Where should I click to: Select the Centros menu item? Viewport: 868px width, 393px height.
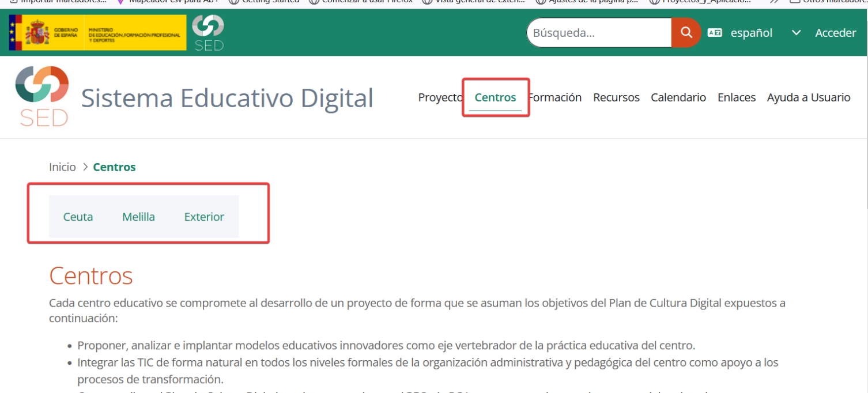[x=495, y=97]
